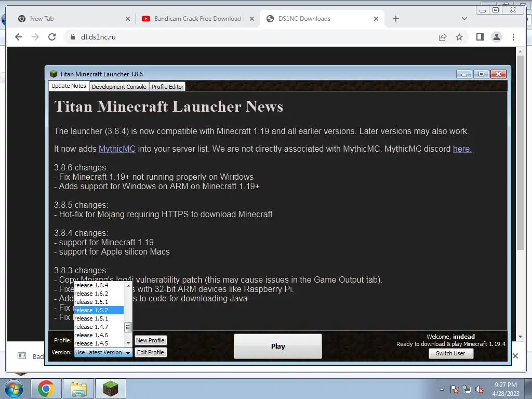The width and height of the screenshot is (532, 399).
Task: Dismiss the Chrome downloads bar
Action: click(515, 356)
